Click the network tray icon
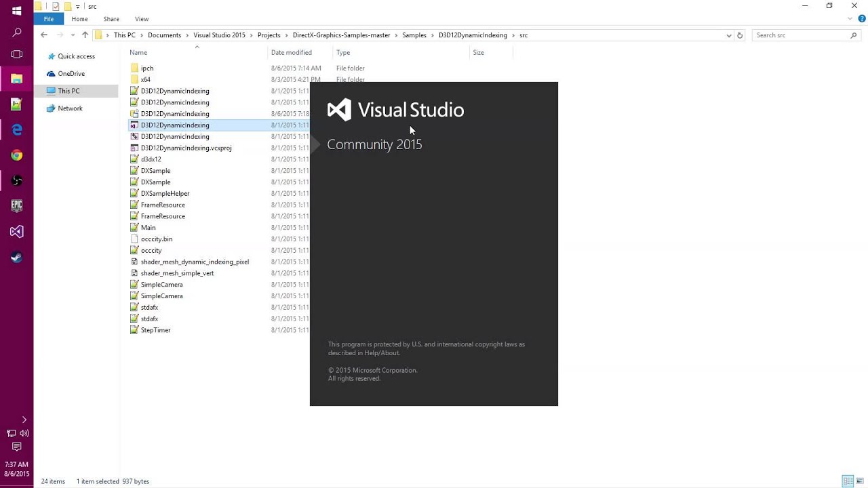This screenshot has height=488, width=868. tap(11, 433)
